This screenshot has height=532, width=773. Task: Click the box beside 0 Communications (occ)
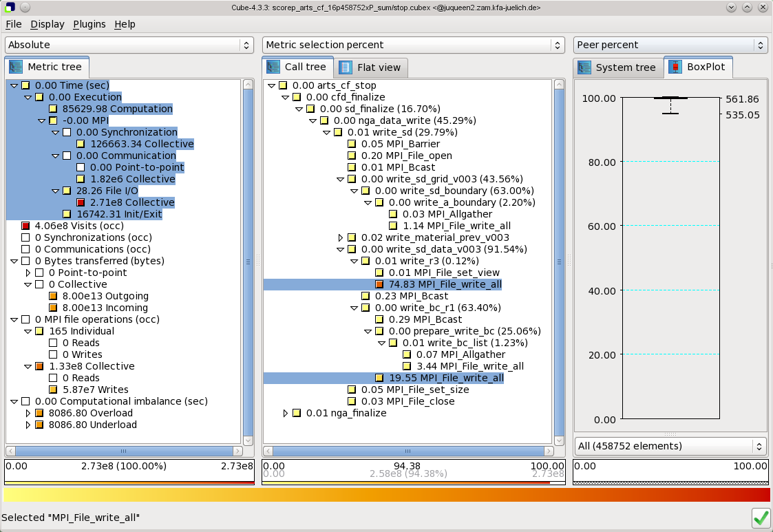pyautogui.click(x=25, y=249)
